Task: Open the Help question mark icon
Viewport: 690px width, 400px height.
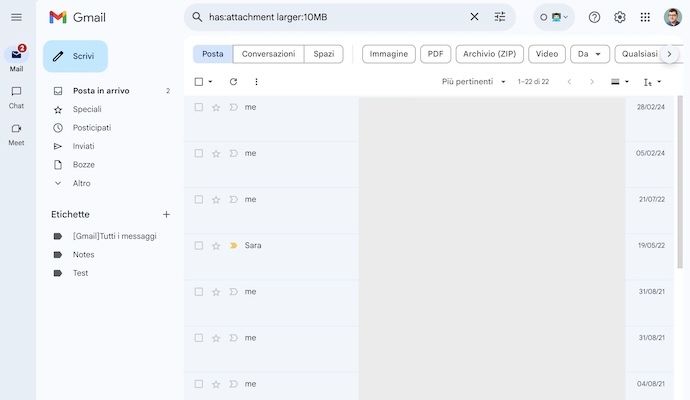Action: pyautogui.click(x=594, y=17)
